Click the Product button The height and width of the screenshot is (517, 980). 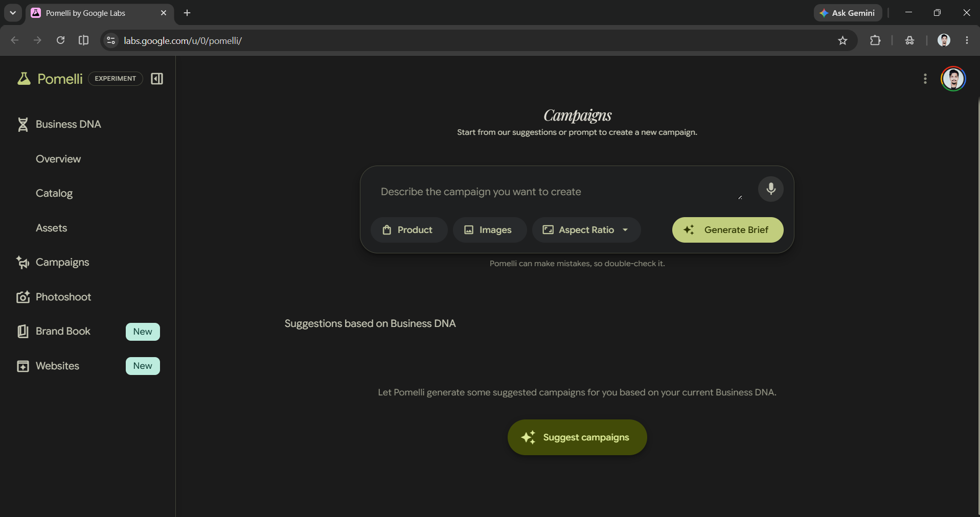(x=409, y=230)
